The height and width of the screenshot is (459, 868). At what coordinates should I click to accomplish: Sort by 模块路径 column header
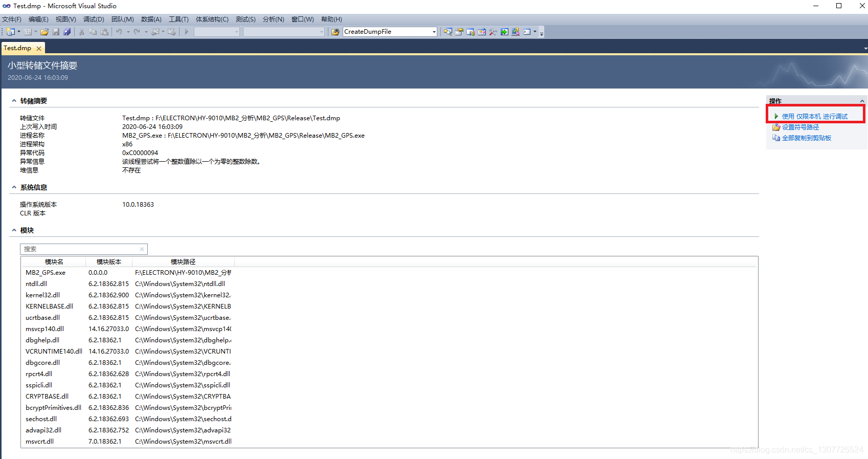click(x=183, y=262)
